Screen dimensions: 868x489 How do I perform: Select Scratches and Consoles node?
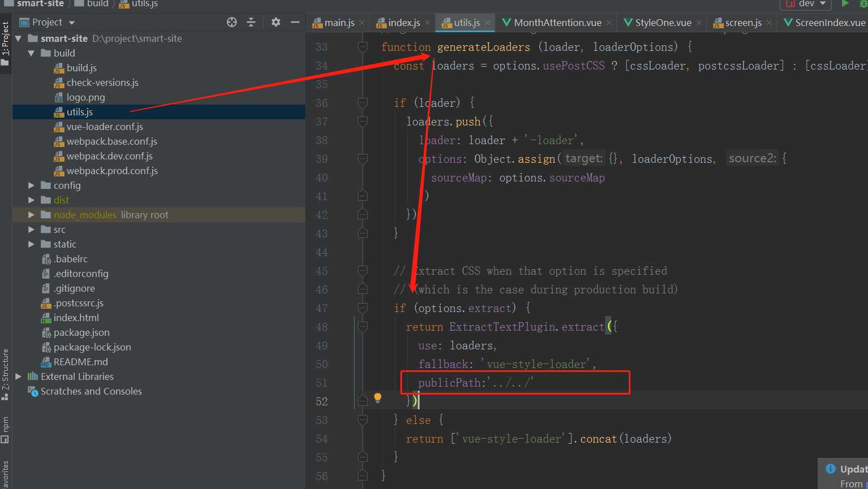coord(91,391)
